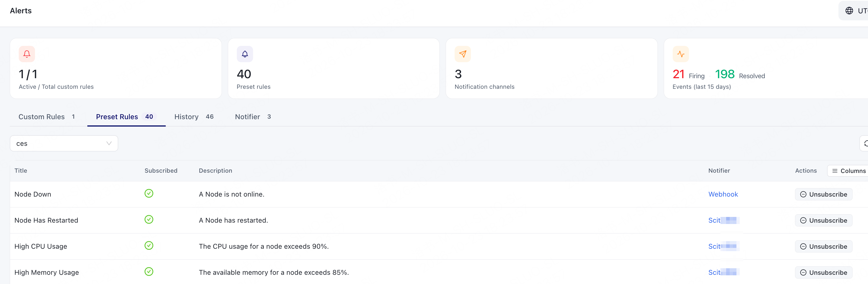Click subscribed checkmark for Node Down
This screenshot has height=284, width=868.
coord(149,193)
